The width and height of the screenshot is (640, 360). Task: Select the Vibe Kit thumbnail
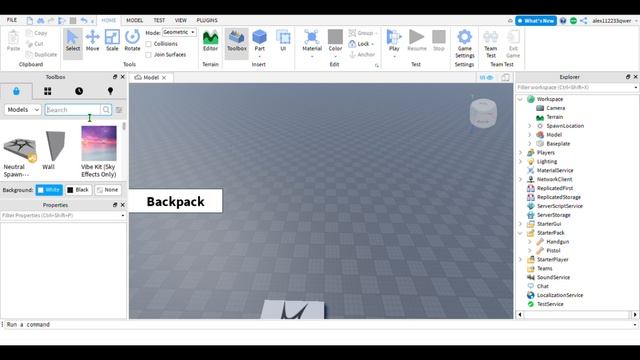(99, 143)
